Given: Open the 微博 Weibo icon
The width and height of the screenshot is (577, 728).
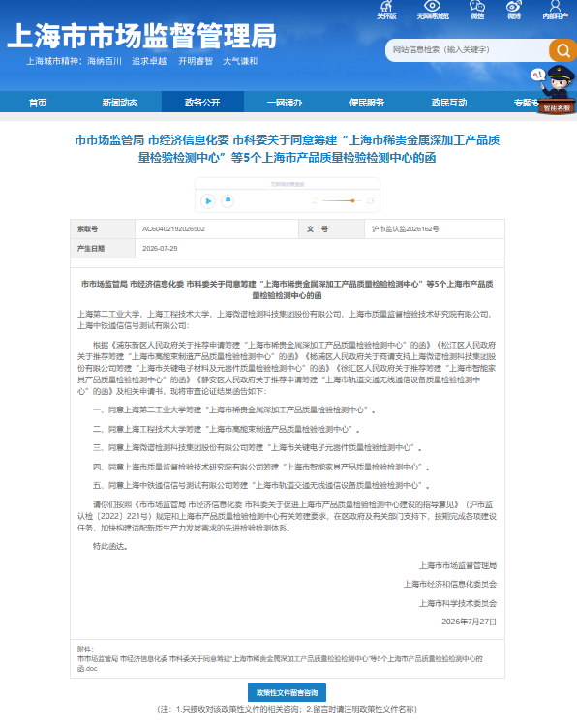Looking at the screenshot, I should click(513, 10).
